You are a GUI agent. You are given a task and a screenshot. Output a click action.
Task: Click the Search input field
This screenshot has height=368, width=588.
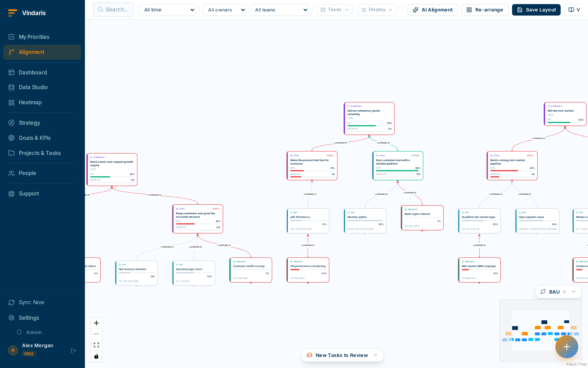pyautogui.click(x=114, y=10)
